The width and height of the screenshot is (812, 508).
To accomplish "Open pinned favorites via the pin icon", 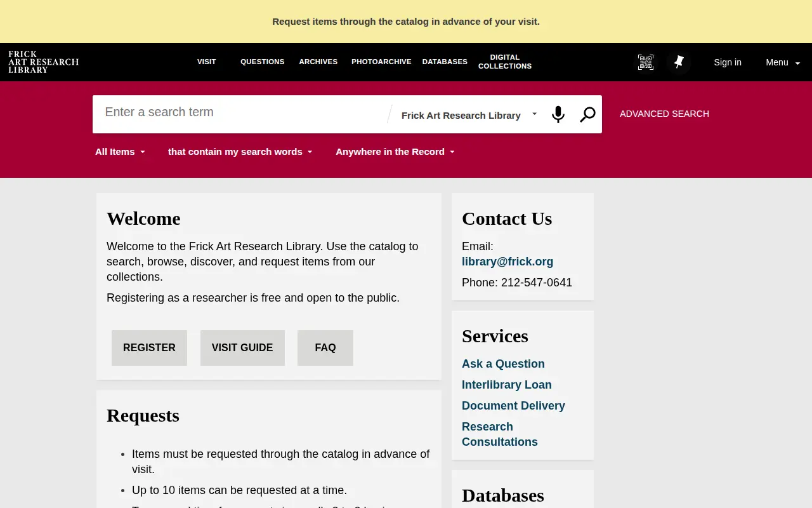I will 679,62.
